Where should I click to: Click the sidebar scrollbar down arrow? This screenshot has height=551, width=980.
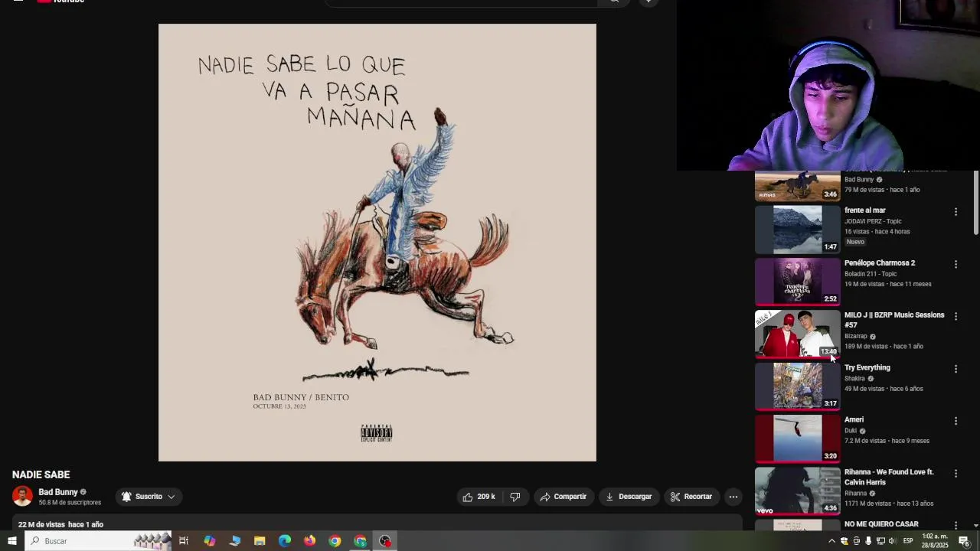pyautogui.click(x=975, y=526)
